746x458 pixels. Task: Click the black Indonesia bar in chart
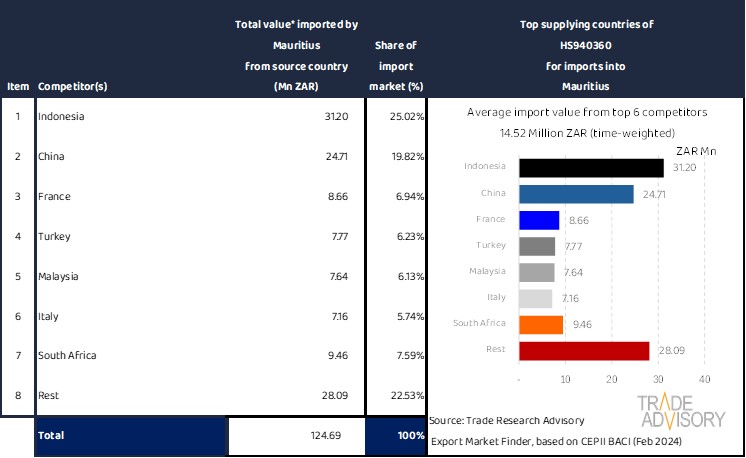pos(591,167)
